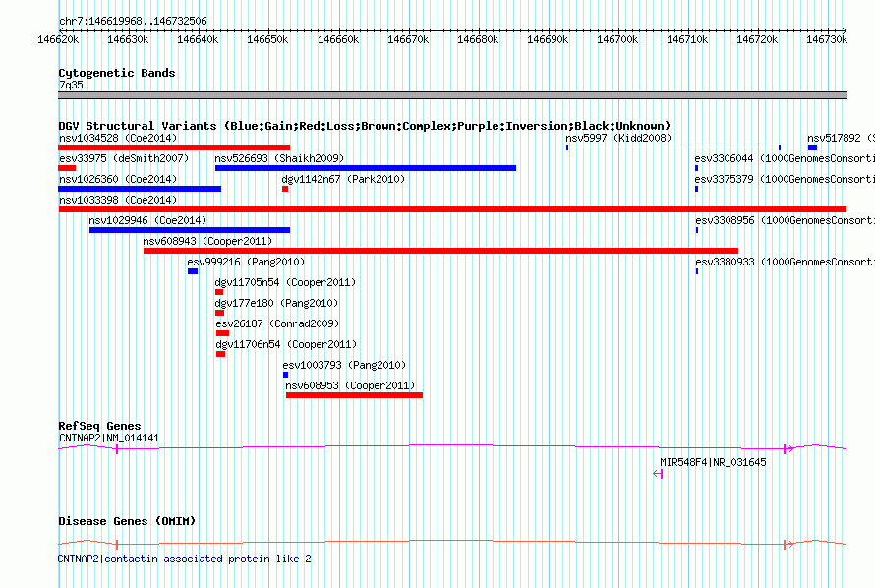Screen dimensions: 875x588
Task: Click the Cytogenetic Bands track title
Action: pyautogui.click(x=117, y=73)
